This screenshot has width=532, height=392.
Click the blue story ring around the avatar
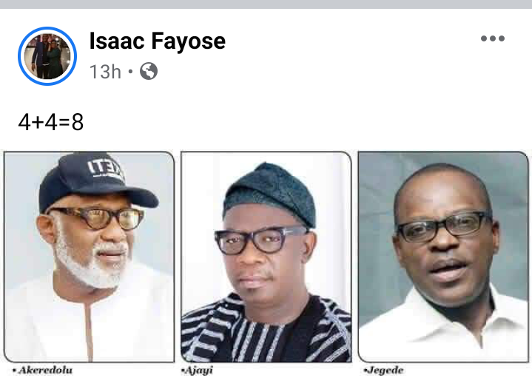47,30
